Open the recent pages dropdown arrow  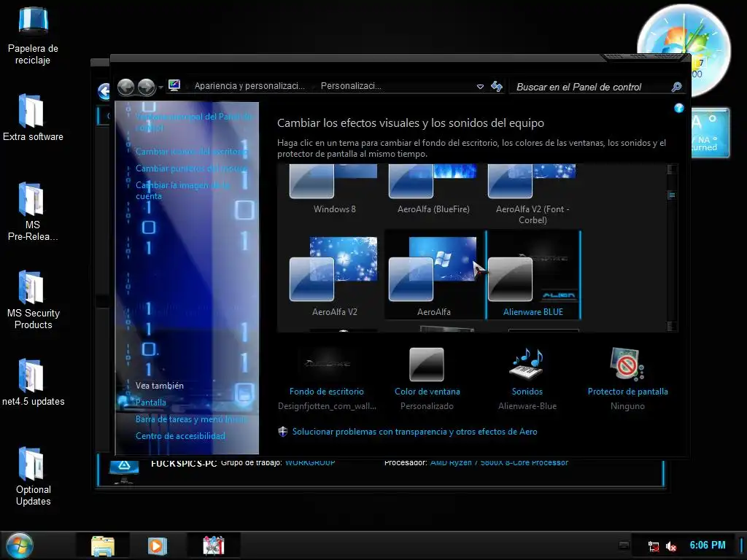[160, 87]
